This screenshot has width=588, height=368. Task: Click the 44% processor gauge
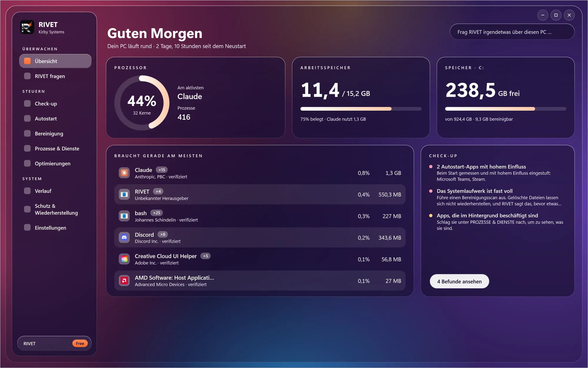[x=142, y=103]
